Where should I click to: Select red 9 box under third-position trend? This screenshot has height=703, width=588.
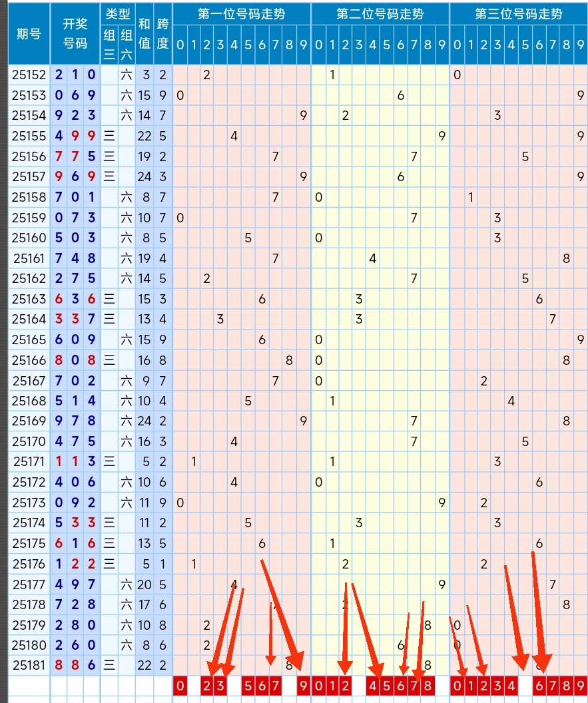(580, 686)
